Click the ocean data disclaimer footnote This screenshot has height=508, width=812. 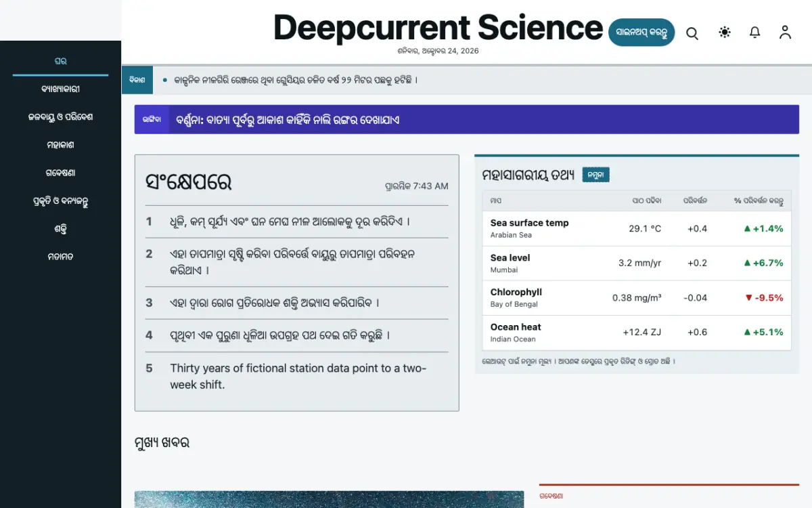pyautogui.click(x=579, y=362)
